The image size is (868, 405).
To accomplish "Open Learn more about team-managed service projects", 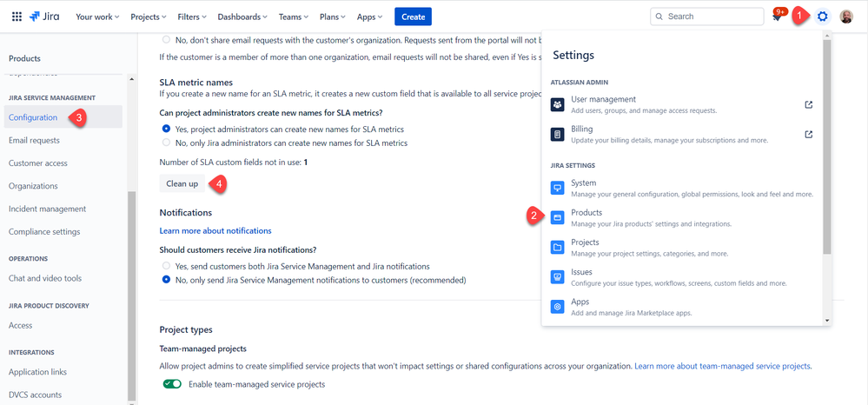I will coord(723,366).
